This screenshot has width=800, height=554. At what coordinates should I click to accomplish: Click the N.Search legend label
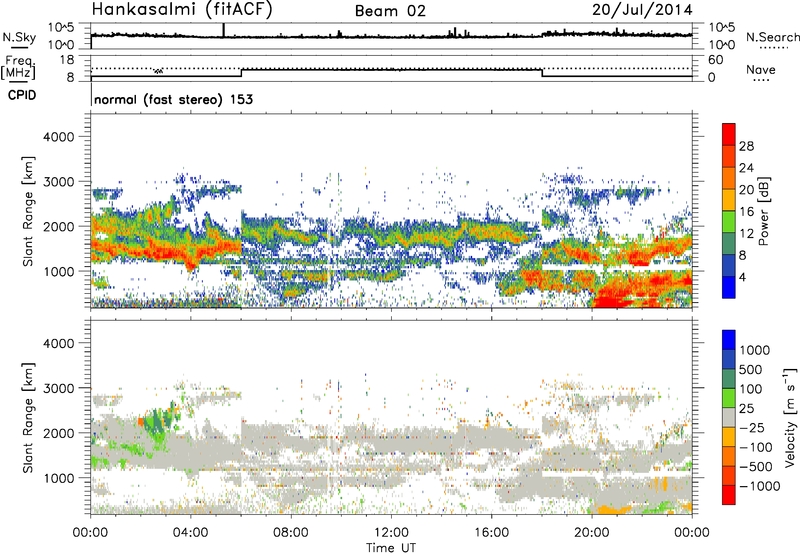coord(773,37)
